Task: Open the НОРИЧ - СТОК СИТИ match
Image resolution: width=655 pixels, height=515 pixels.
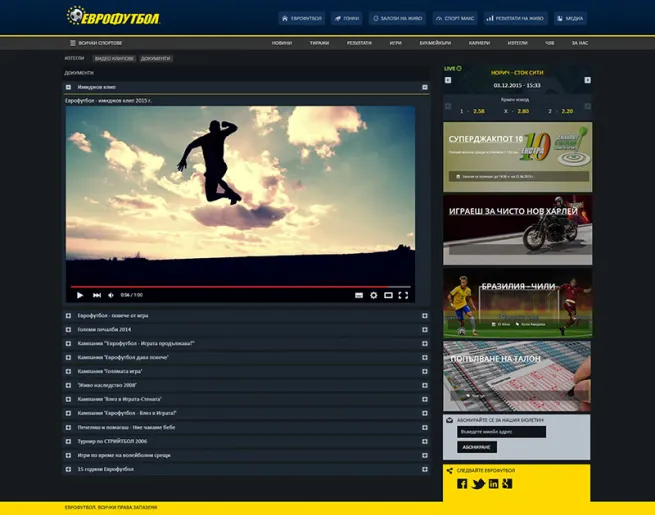Action: (x=517, y=73)
